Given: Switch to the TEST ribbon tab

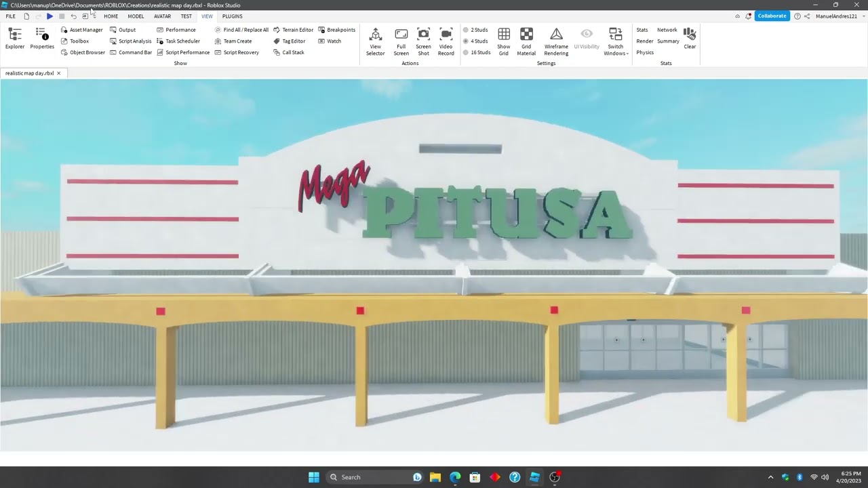Looking at the screenshot, I should [x=186, y=16].
